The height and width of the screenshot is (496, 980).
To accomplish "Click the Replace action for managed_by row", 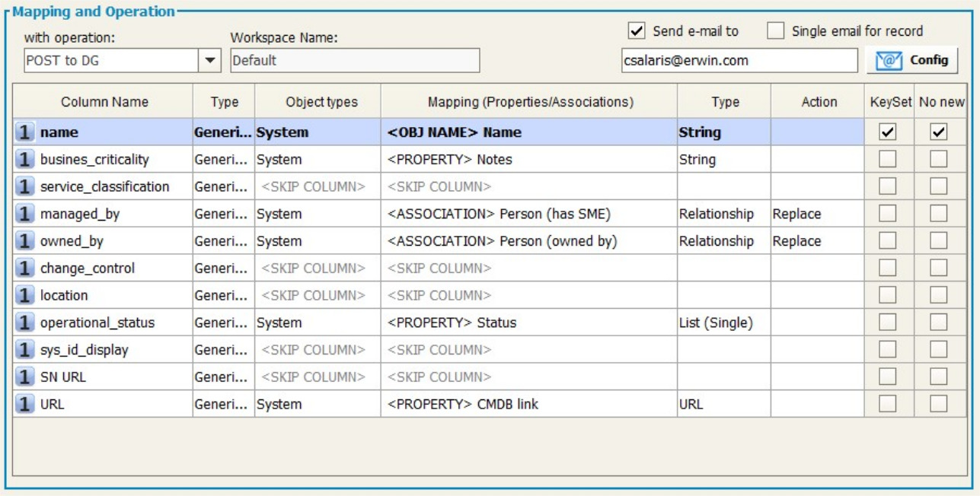I will (797, 215).
